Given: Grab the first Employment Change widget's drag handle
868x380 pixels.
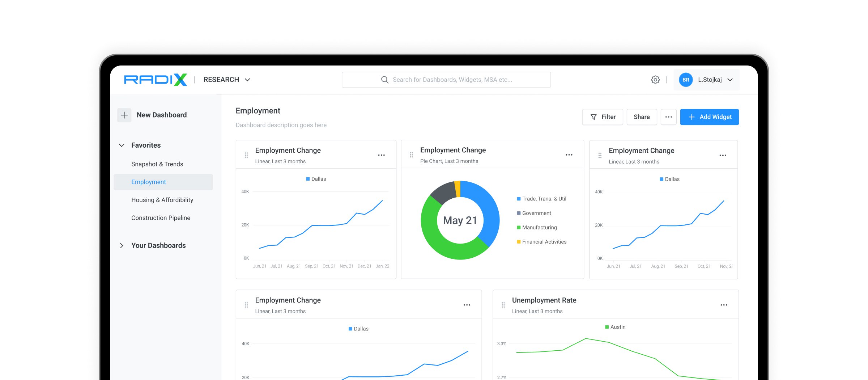Looking at the screenshot, I should tap(246, 155).
